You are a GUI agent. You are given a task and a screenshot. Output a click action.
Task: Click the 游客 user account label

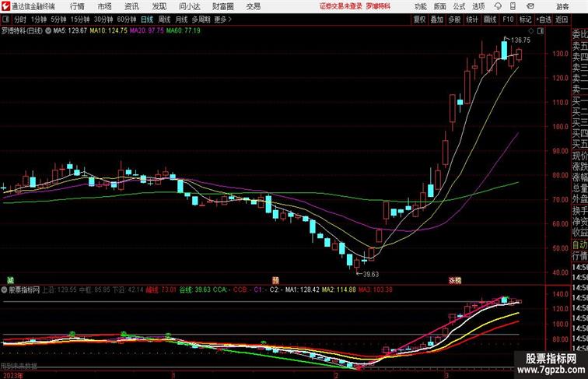[562, 6]
